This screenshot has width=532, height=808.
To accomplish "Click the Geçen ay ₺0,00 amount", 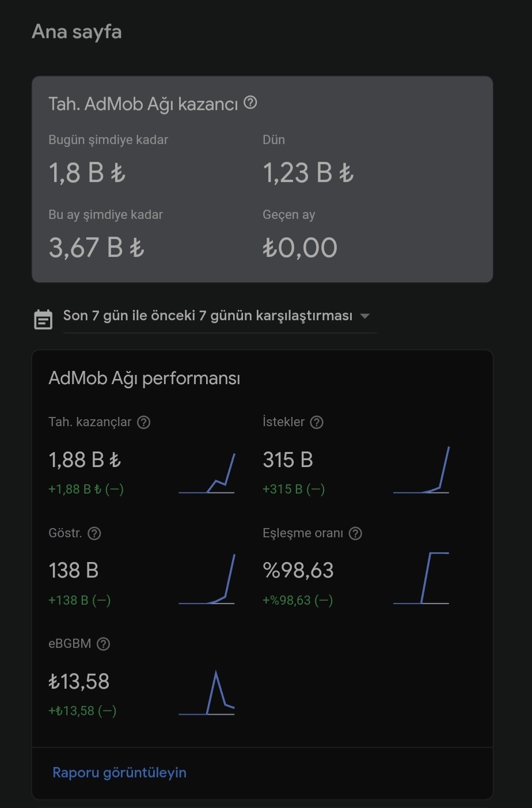I will pyautogui.click(x=300, y=247).
